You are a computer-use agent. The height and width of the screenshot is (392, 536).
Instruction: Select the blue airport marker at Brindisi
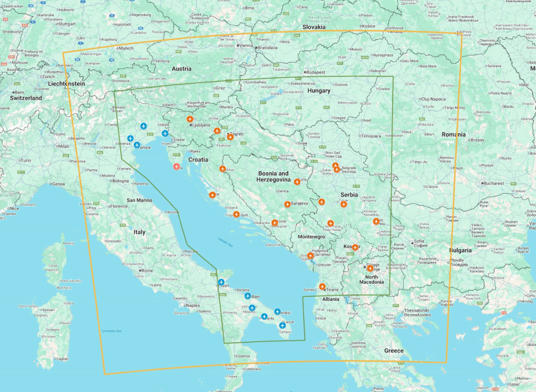277,312
